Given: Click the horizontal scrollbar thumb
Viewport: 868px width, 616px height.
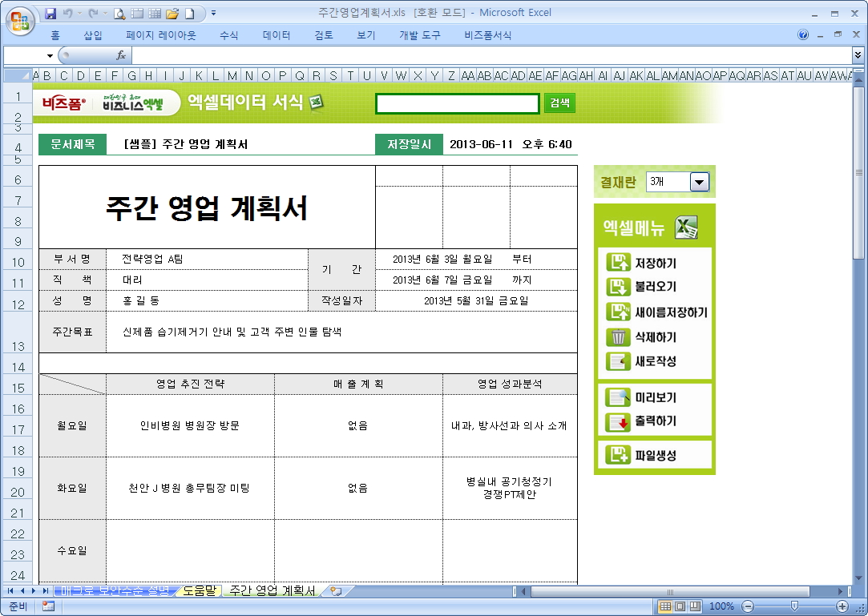Looking at the screenshot, I should tap(670, 591).
